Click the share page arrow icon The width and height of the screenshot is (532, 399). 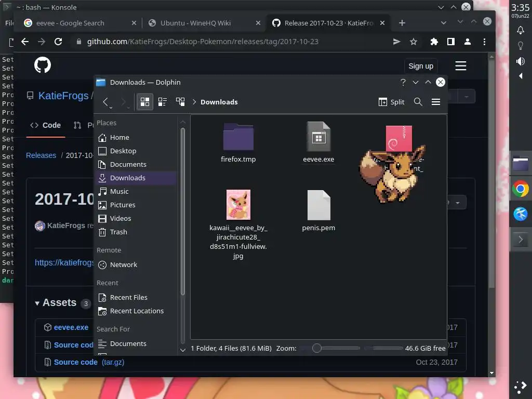click(x=396, y=42)
